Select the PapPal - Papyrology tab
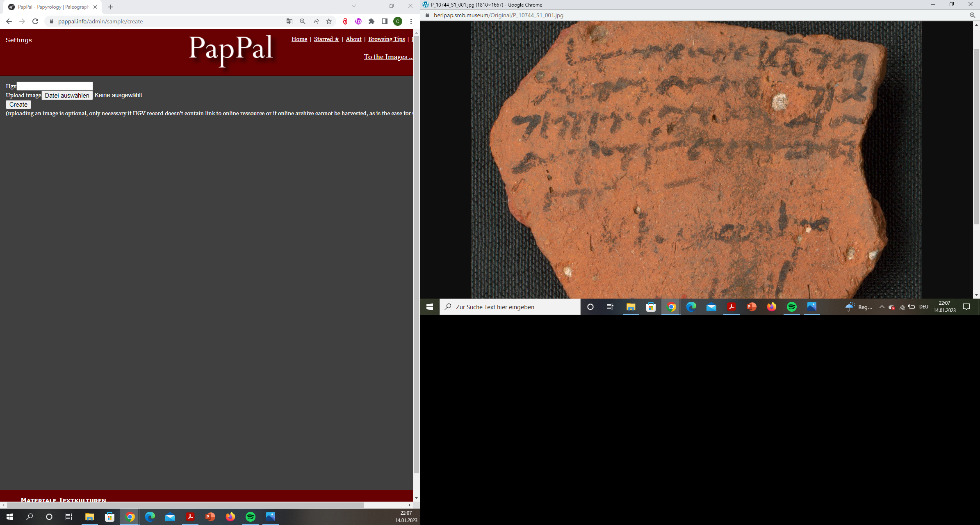 53,7
